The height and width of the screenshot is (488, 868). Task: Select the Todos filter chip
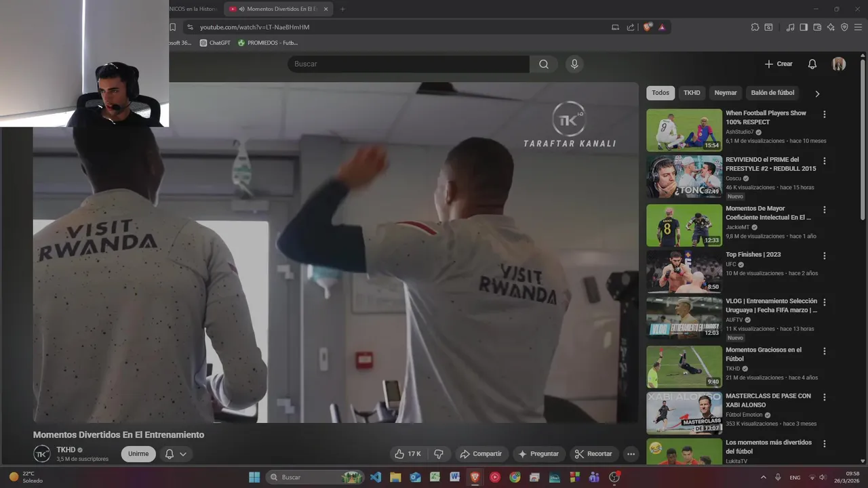[x=660, y=93]
